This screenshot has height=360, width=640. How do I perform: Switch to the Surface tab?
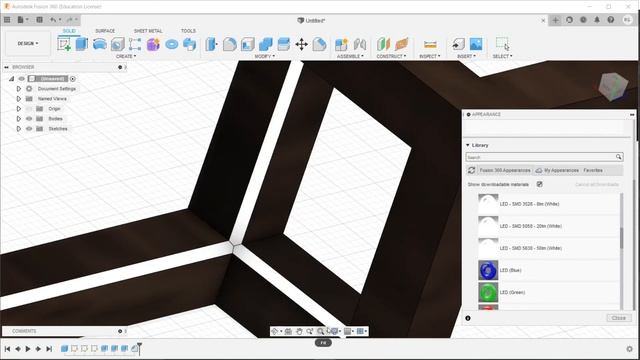[x=105, y=31]
